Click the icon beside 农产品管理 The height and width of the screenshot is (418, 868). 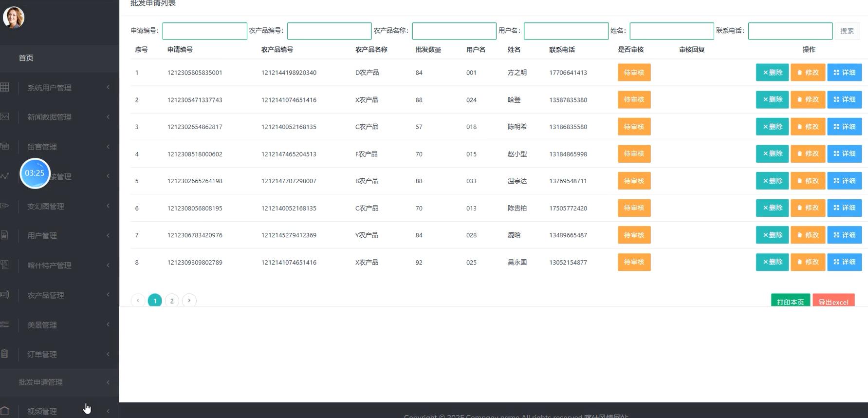(5, 295)
